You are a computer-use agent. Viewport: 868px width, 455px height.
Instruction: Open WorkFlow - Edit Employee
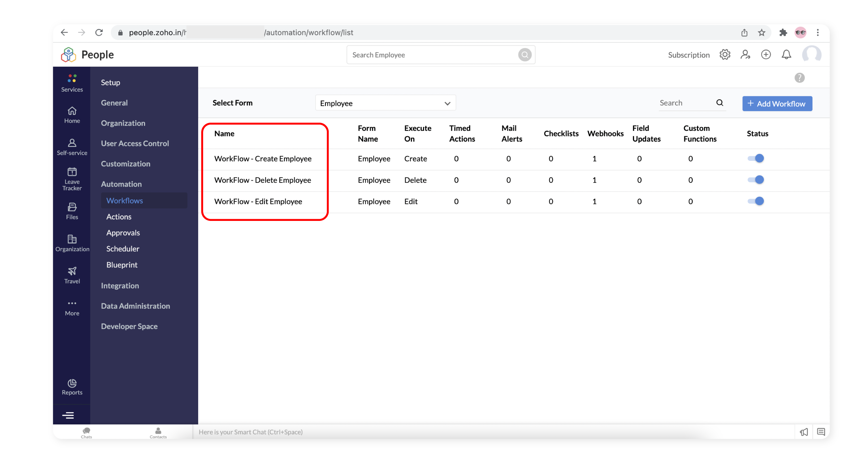click(x=258, y=201)
